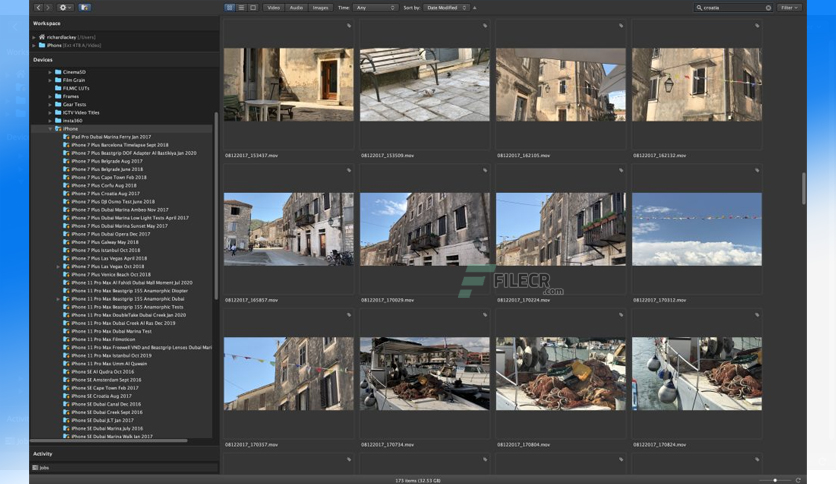836x484 pixels.
Task: Go forward with the right arrow button
Action: point(47,7)
